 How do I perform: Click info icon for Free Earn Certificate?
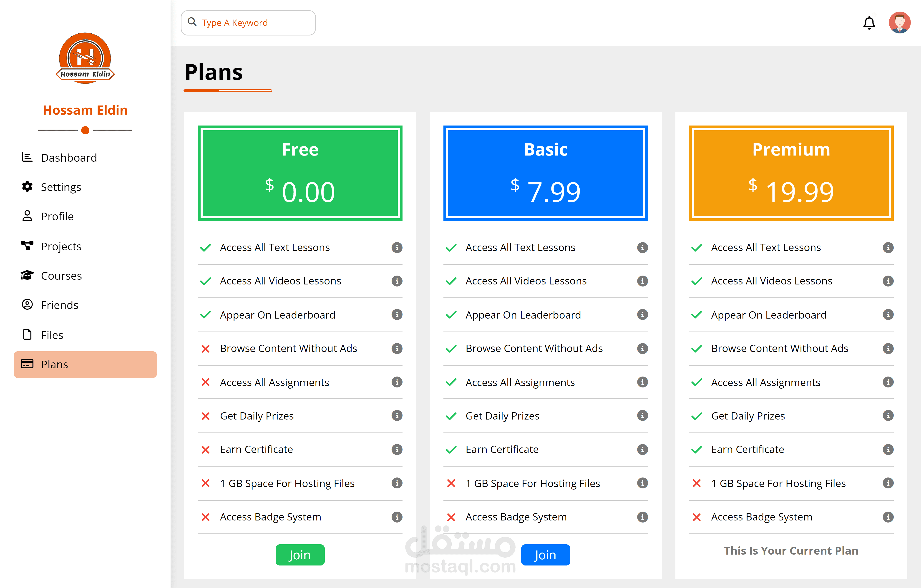point(397,449)
